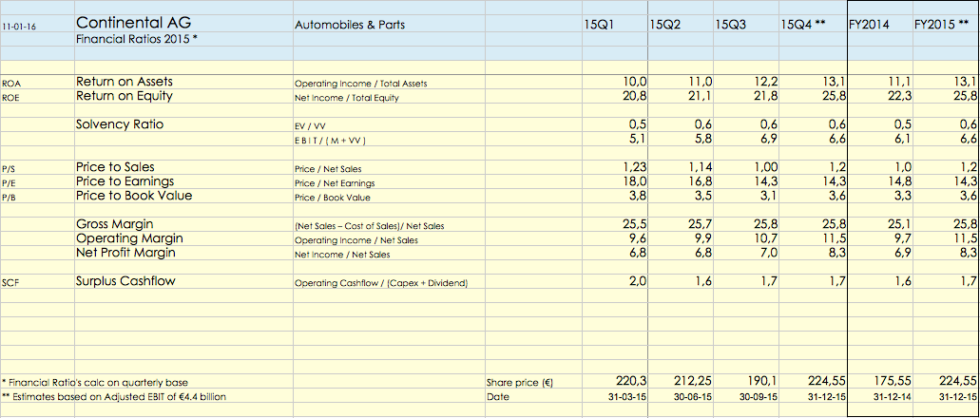Click the Operating Margin label
Screen dimensions: 980x418
coord(129,238)
